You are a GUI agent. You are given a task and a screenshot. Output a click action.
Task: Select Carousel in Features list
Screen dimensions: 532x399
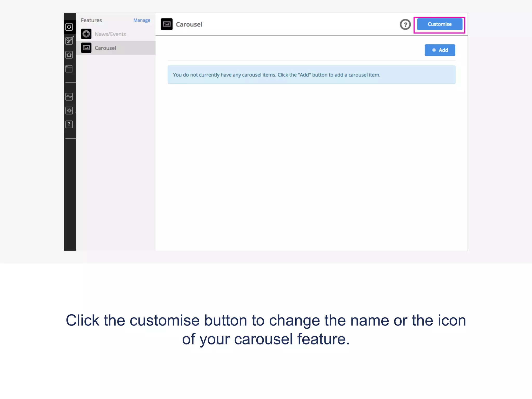(116, 48)
